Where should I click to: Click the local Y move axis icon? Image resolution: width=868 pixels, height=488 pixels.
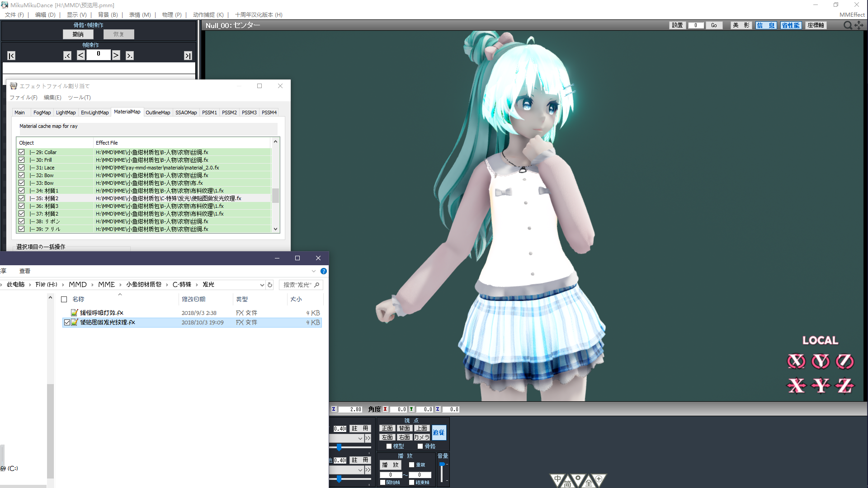point(821,385)
